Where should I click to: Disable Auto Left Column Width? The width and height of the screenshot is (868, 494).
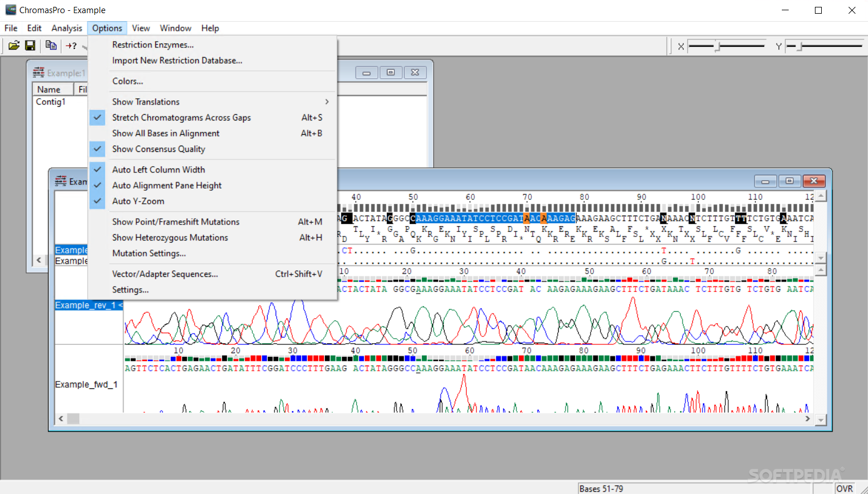point(212,170)
